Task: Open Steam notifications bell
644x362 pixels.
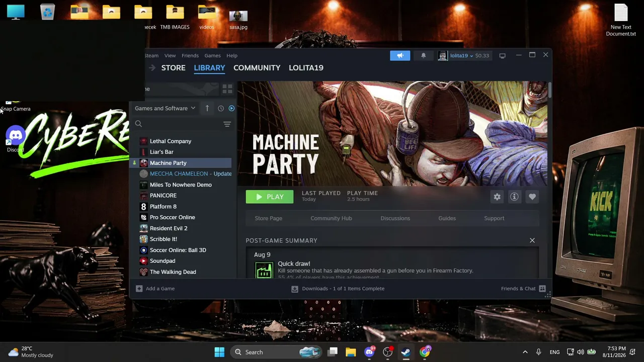Action: pos(423,55)
